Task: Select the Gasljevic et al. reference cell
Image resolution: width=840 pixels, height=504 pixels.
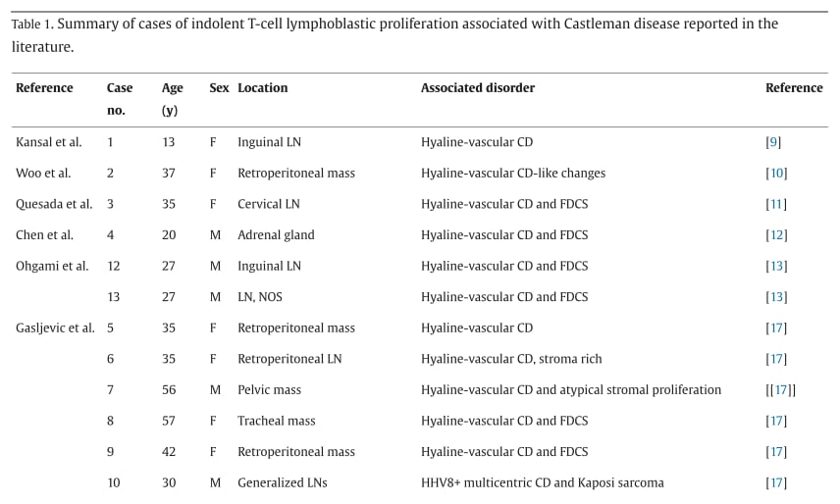Action: 55,328
